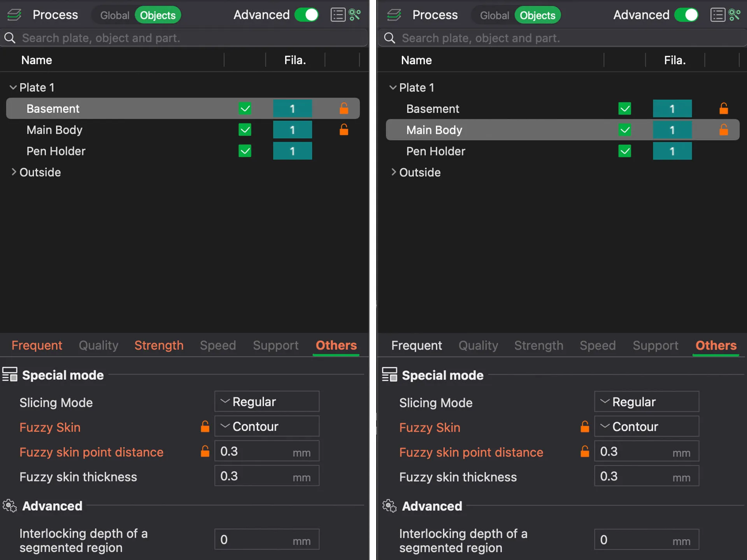Viewport: 747px width, 560px height.
Task: Click the Fuzzy skin thickness field, right panel
Action: [647, 476]
